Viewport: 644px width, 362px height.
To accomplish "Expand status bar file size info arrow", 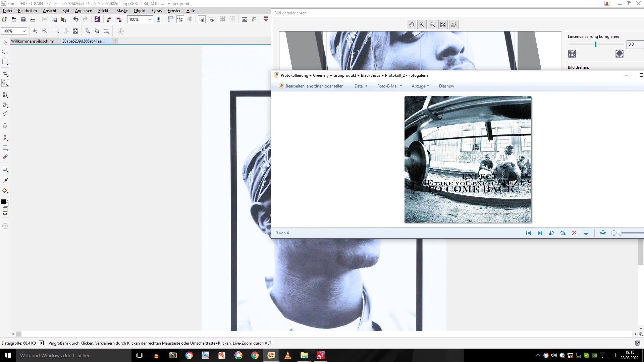I will click(x=41, y=343).
